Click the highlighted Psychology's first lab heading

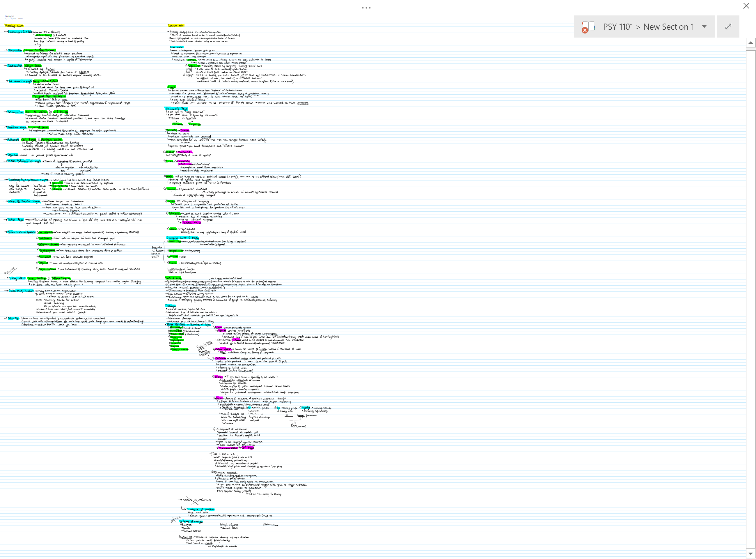click(20, 32)
